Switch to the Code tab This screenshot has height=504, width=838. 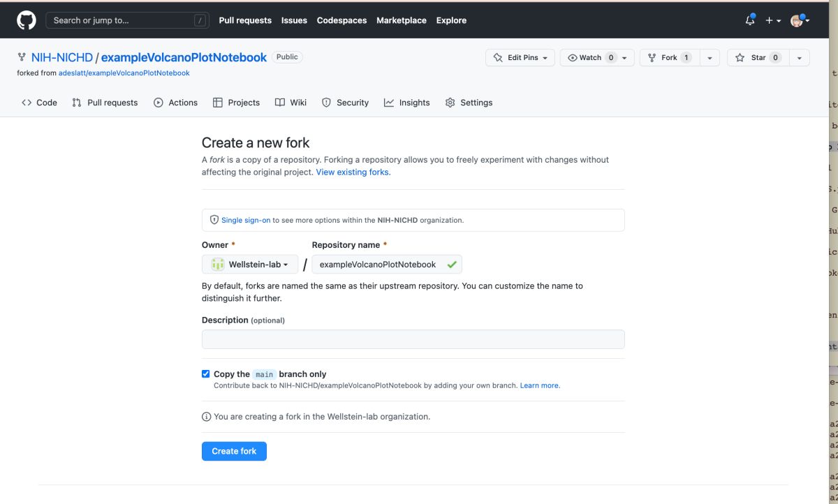point(39,103)
